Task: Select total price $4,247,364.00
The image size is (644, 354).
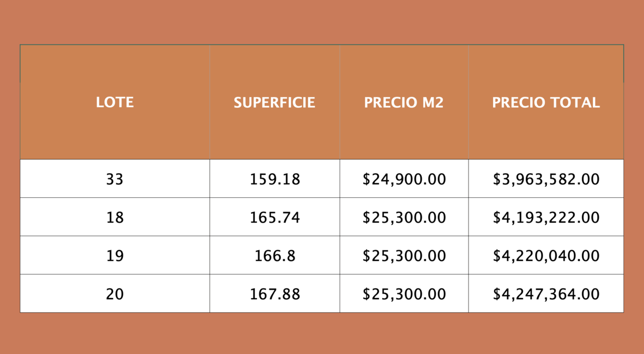Action: [546, 294]
